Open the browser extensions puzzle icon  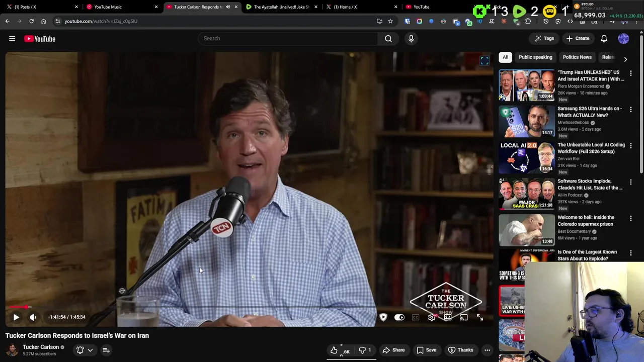528,21
